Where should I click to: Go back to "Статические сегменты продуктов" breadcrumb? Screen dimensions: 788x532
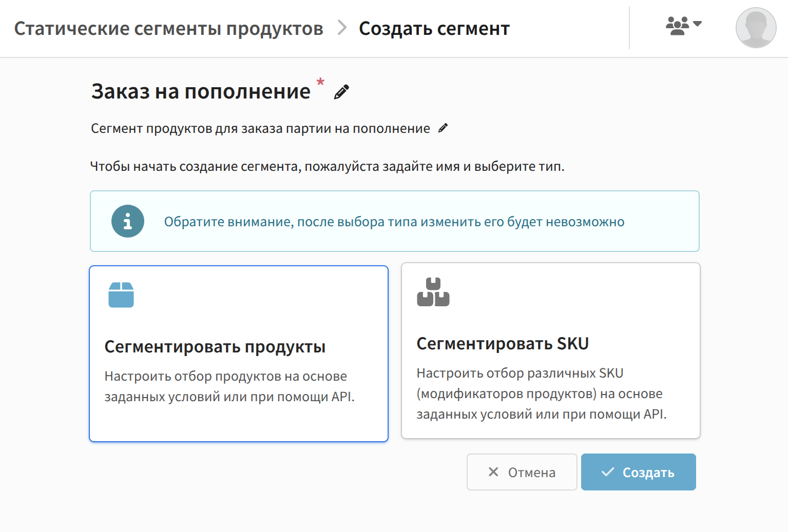(168, 29)
